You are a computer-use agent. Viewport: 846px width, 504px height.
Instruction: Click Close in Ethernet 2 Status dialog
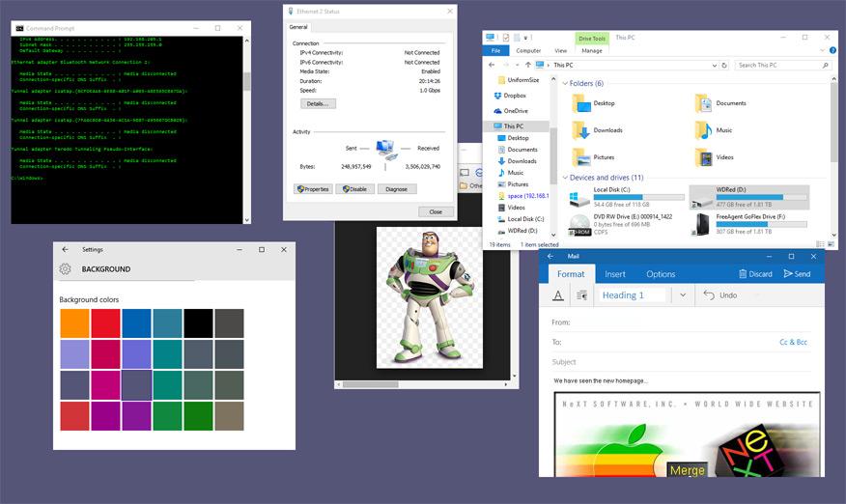click(x=436, y=211)
